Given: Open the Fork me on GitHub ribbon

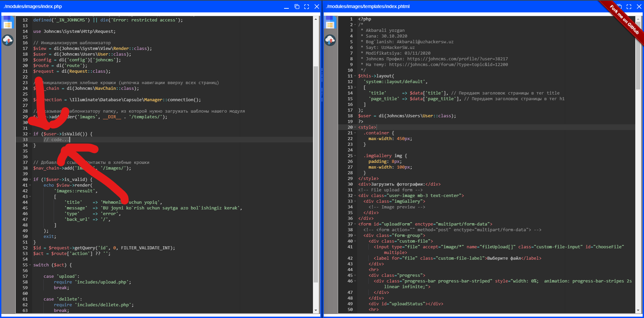Looking at the screenshot, I should pos(625,19).
